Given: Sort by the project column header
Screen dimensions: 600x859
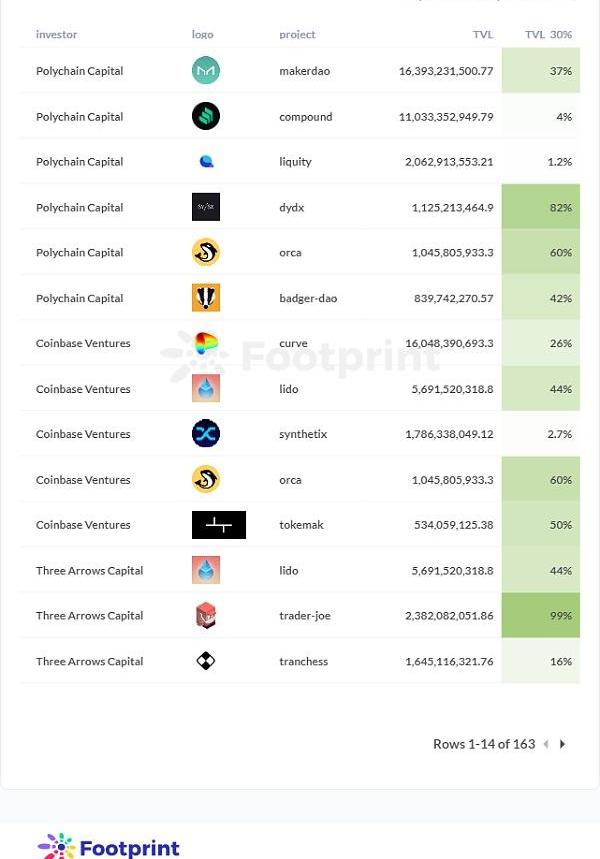Looking at the screenshot, I should point(297,35).
